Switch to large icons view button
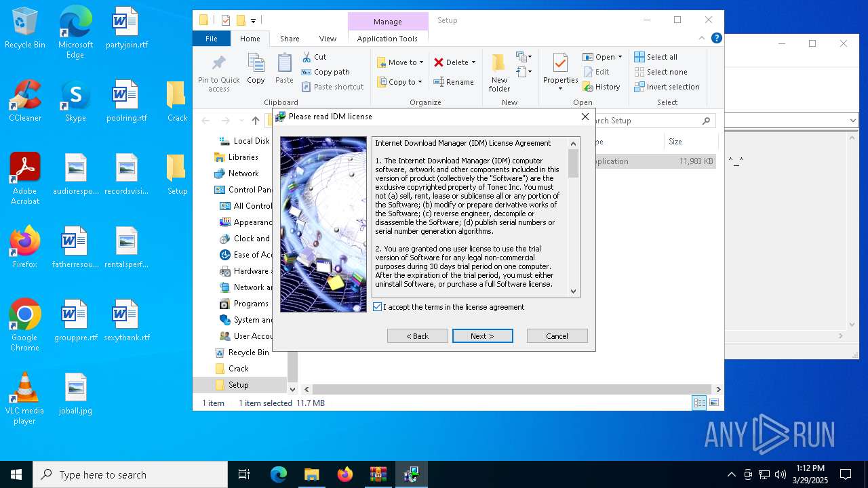This screenshot has width=868, height=488. click(x=713, y=403)
